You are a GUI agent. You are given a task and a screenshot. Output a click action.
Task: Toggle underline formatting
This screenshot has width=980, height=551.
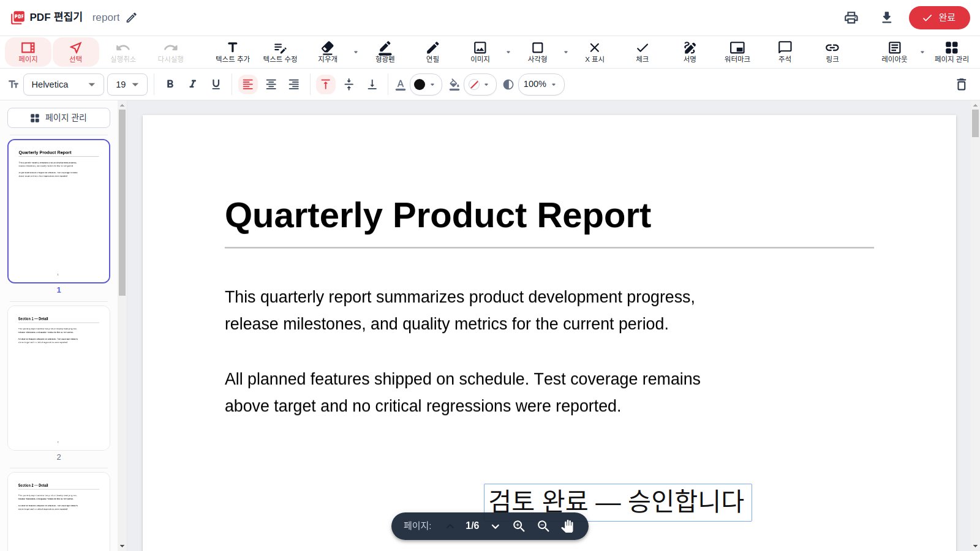coord(216,84)
